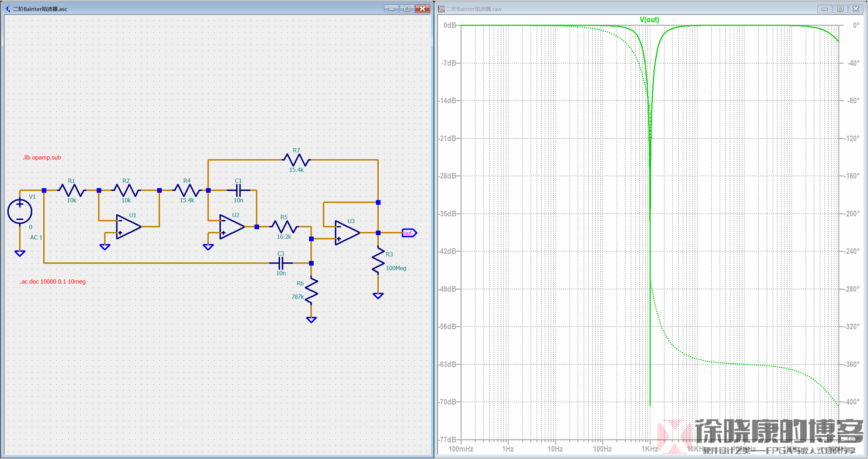868x459 pixels.
Task: Click resistor R1 near the source
Action: click(x=72, y=190)
